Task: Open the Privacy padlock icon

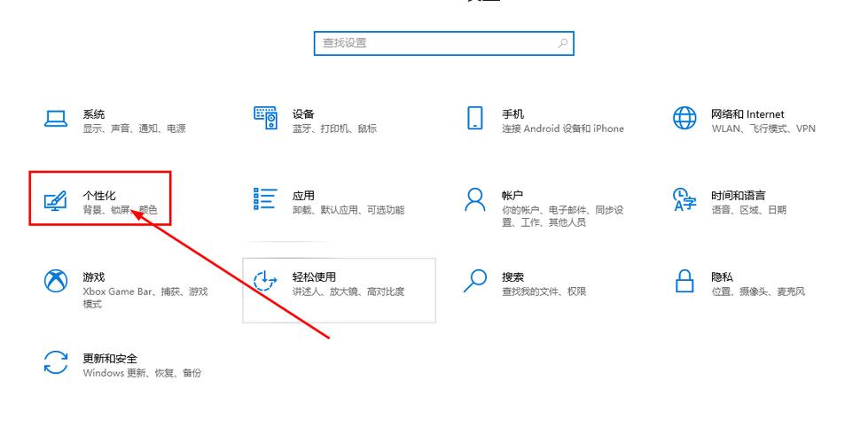Action: pos(684,281)
